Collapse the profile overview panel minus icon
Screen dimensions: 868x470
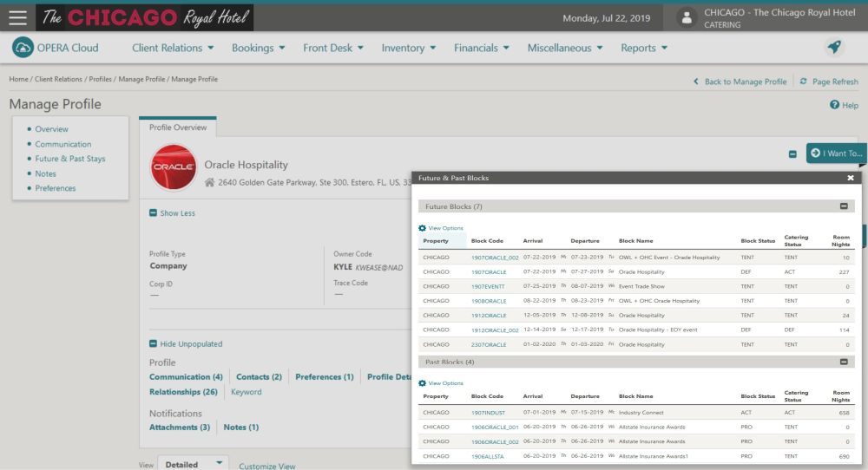point(792,153)
